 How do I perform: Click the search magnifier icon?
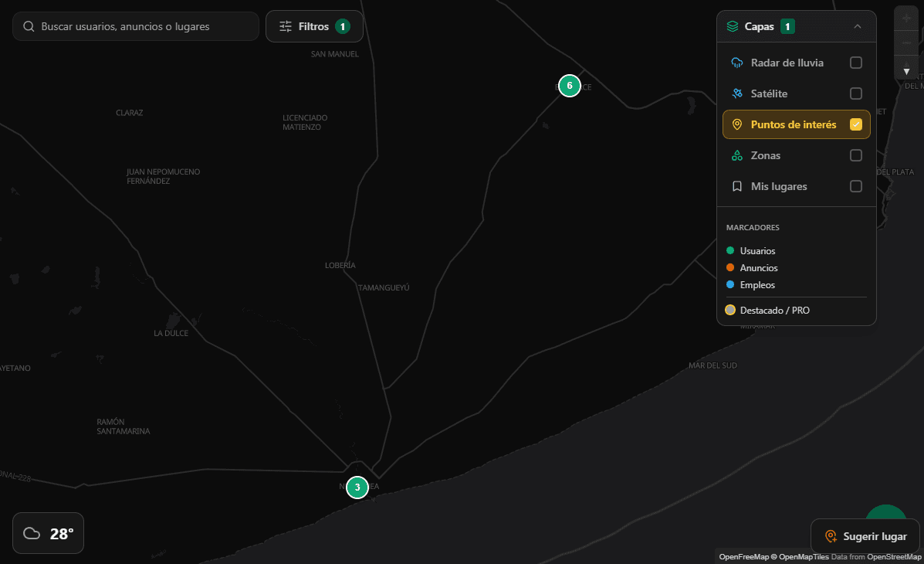point(29,26)
